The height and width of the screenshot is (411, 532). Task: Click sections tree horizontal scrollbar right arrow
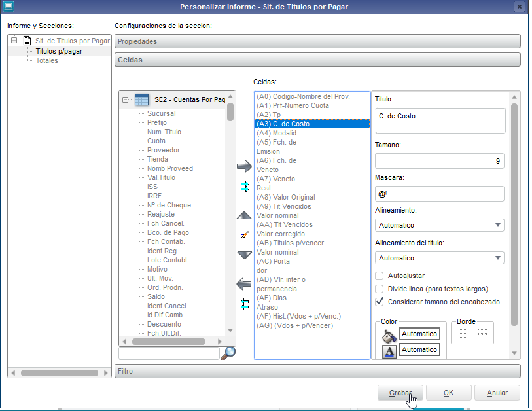pyautogui.click(x=106, y=373)
